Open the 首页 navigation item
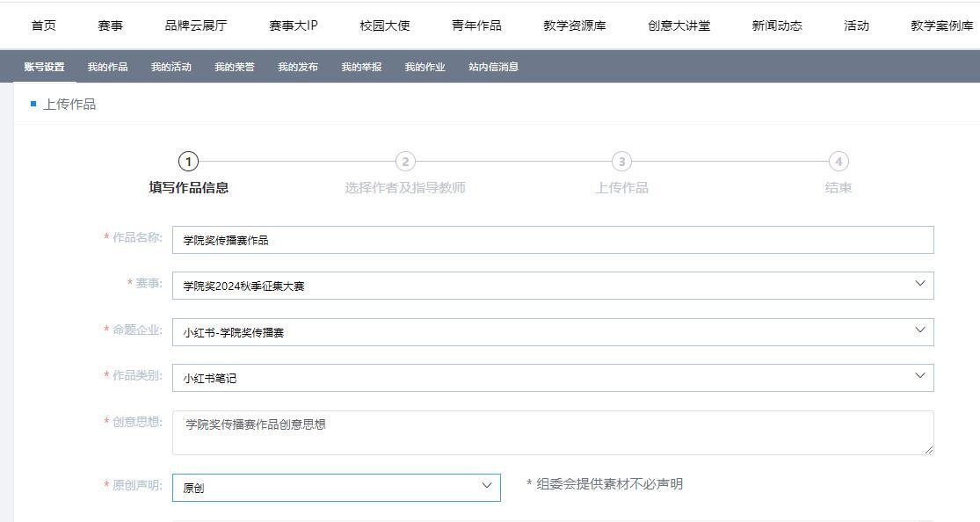The height and width of the screenshot is (522, 980). 44,25
